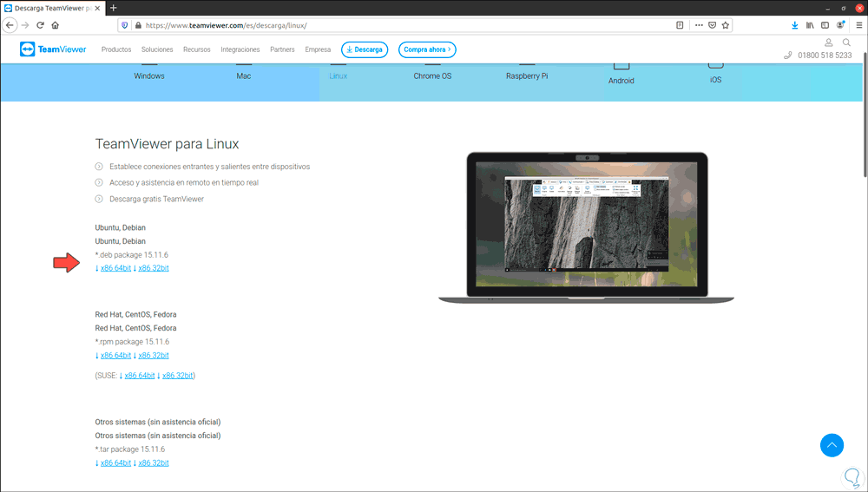
Task: Toggle reader view icon in address bar
Action: pos(680,25)
